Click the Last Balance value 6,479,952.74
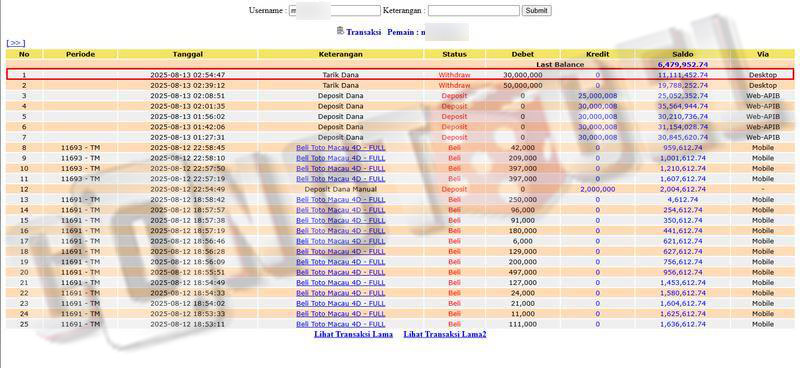 pos(683,65)
